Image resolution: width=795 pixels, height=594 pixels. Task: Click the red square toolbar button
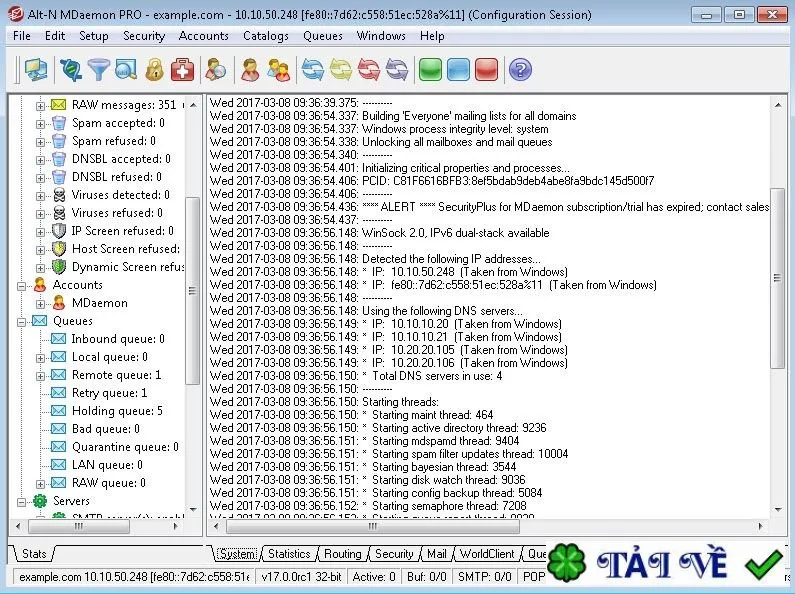487,70
